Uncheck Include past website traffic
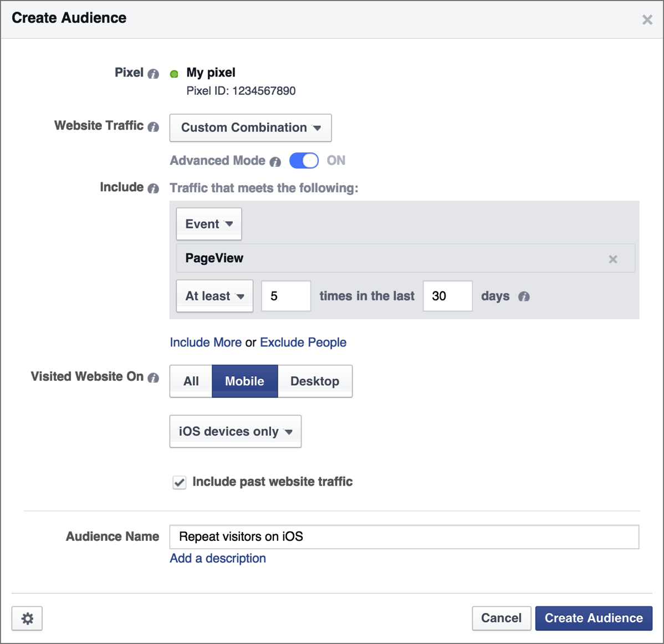Screen dimensions: 664x644 click(x=180, y=482)
